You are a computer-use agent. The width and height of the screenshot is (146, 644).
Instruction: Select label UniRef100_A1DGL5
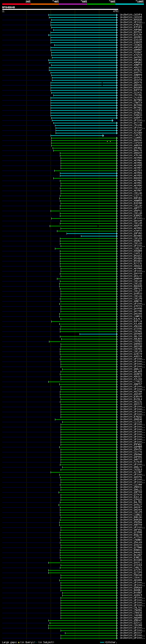tap(131, 595)
